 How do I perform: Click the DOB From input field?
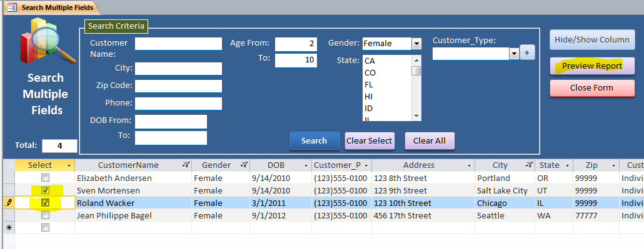pos(171,122)
